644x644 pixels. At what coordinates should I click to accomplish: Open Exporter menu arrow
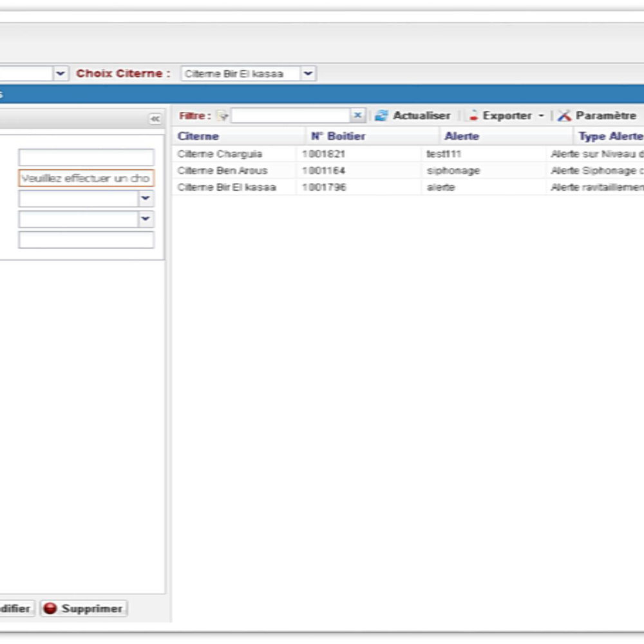(542, 116)
